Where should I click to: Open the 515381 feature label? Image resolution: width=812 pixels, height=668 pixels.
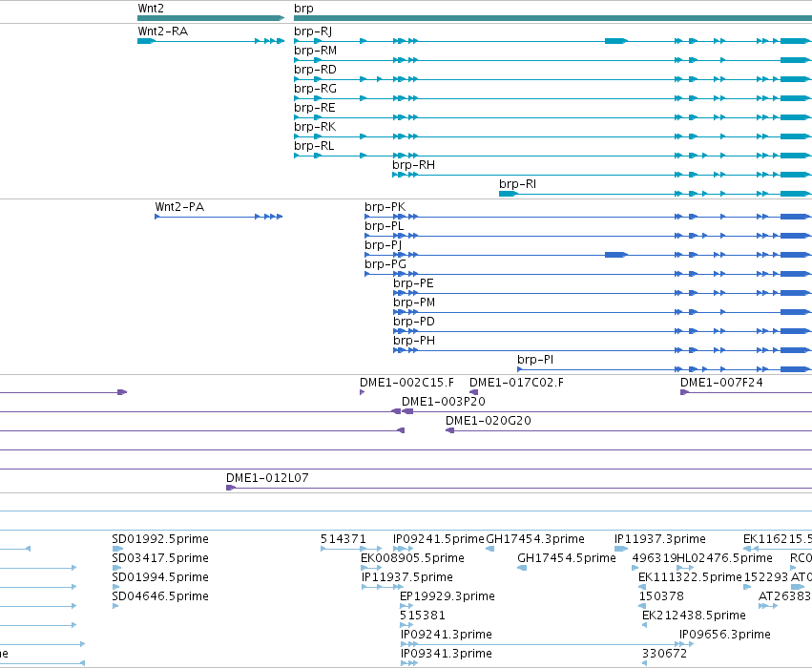click(422, 616)
